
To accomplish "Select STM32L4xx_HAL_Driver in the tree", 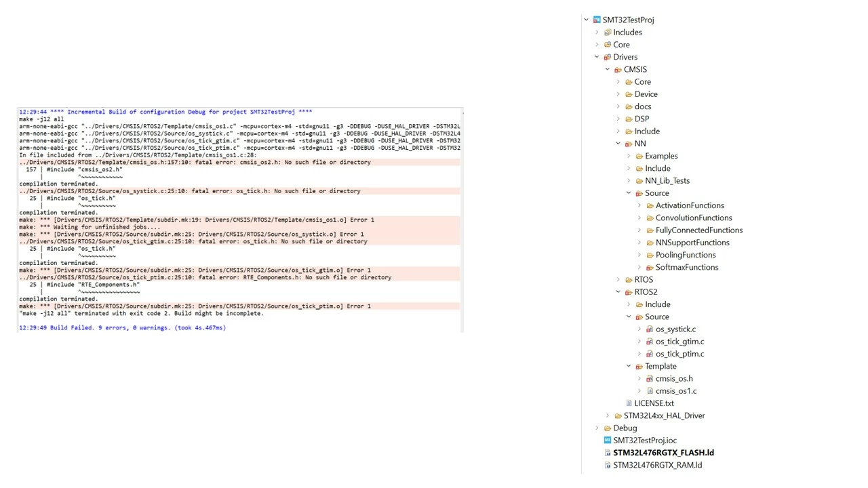I will [x=664, y=415].
